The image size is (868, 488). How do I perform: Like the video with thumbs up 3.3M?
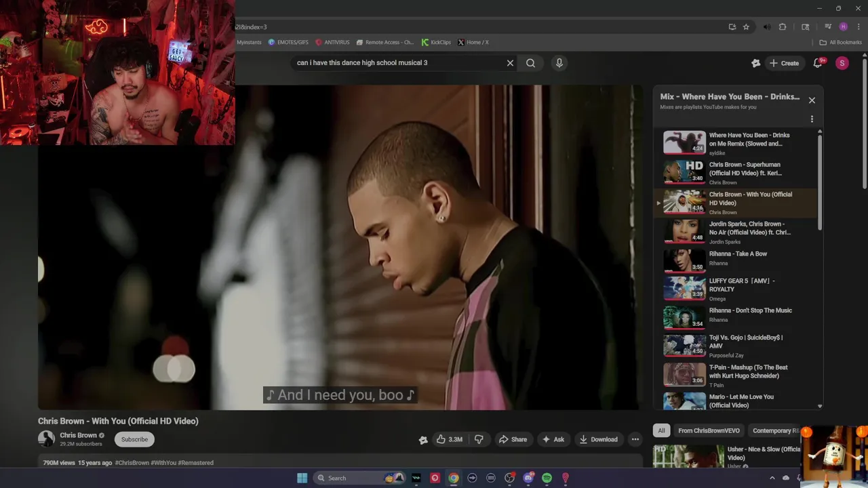(x=449, y=439)
